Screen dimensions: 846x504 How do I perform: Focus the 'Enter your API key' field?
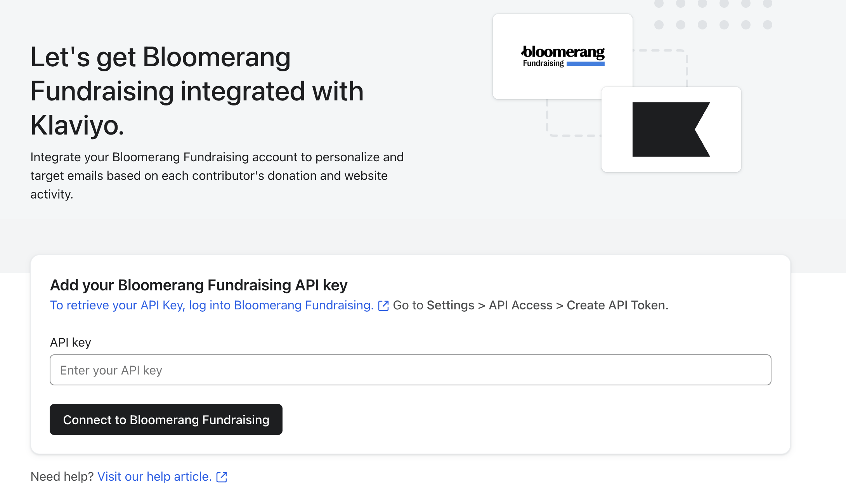pos(410,370)
